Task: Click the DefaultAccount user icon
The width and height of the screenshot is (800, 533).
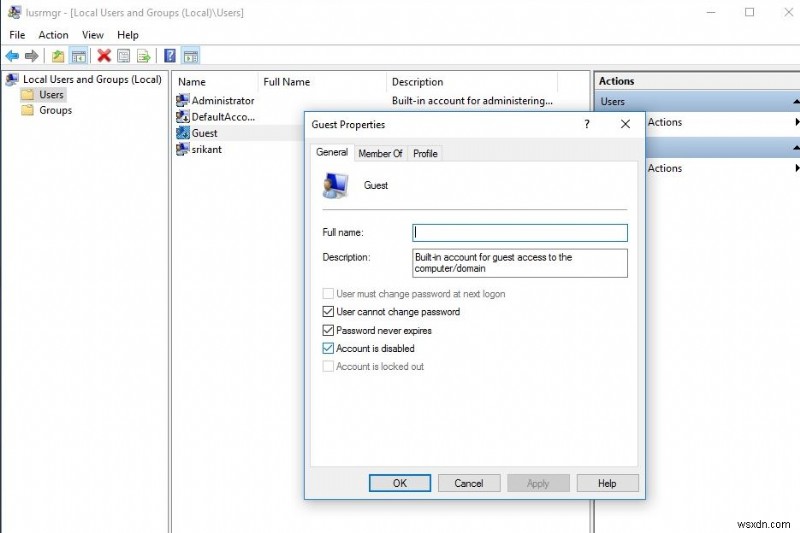Action: (183, 117)
